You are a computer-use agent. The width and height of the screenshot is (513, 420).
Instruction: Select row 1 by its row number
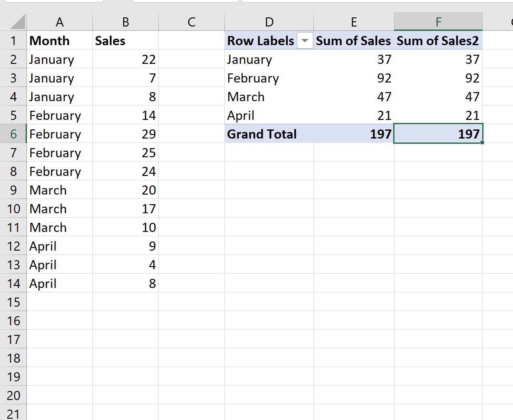click(x=13, y=40)
